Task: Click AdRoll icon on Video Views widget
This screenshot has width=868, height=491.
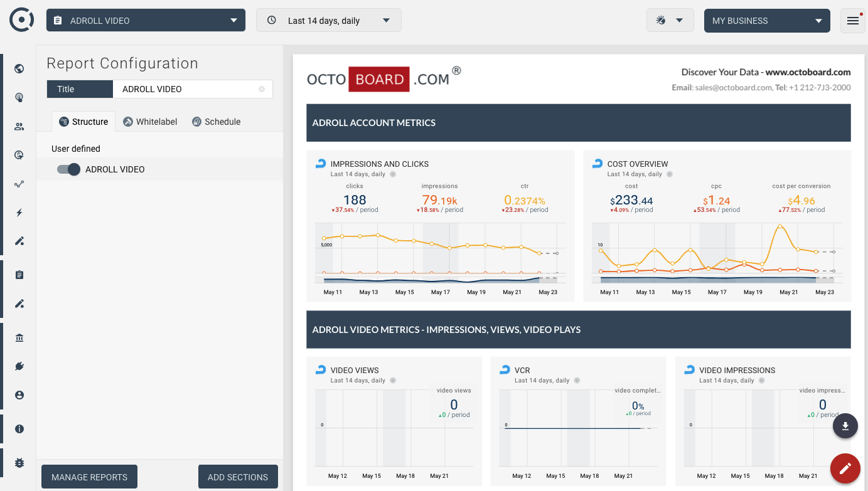Action: click(320, 370)
